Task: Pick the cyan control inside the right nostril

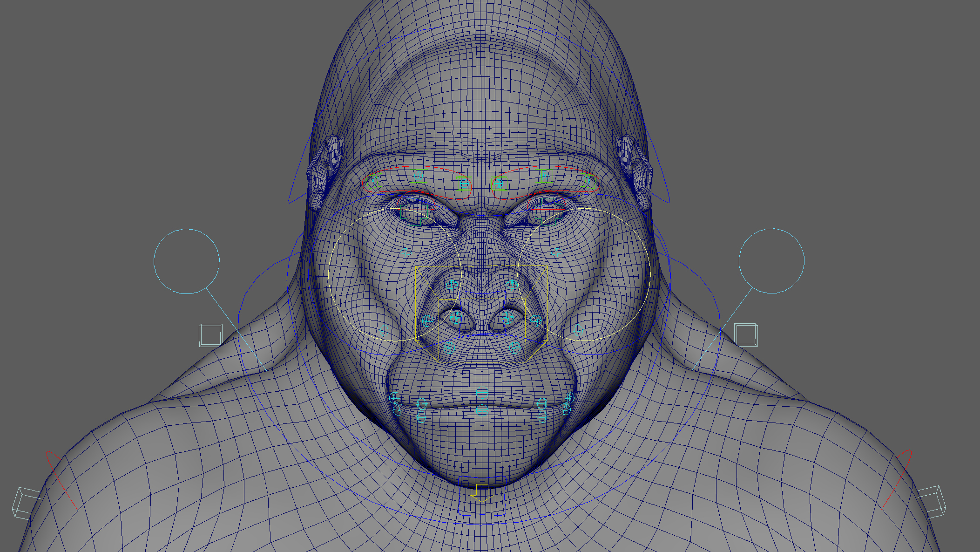Action: point(507,318)
